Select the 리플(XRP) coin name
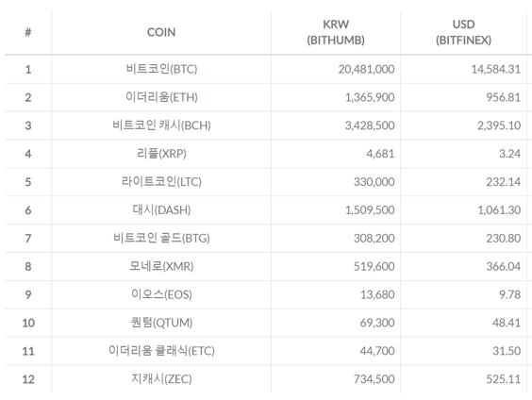This screenshot has width=532, height=400. 161,154
